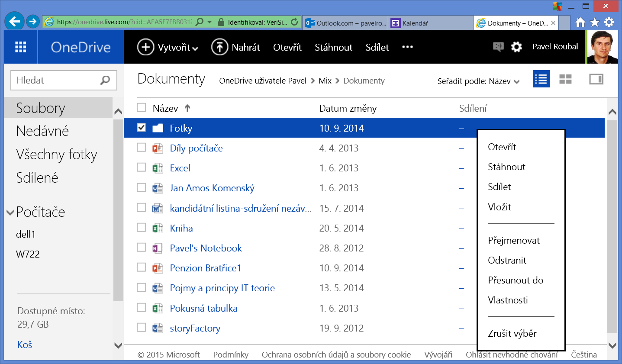The width and height of the screenshot is (622, 364).
Task: Click the Excel icon of Pokusná tabulka
Action: pyautogui.click(x=158, y=308)
